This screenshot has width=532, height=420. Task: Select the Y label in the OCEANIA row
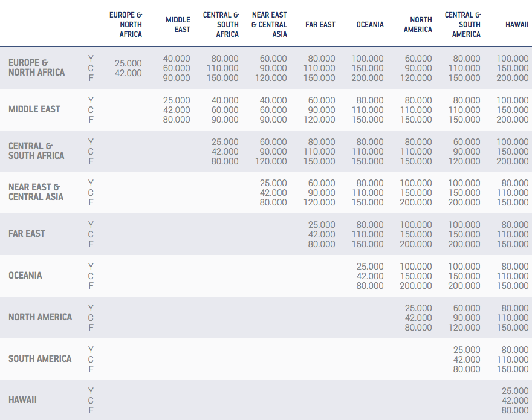click(91, 267)
